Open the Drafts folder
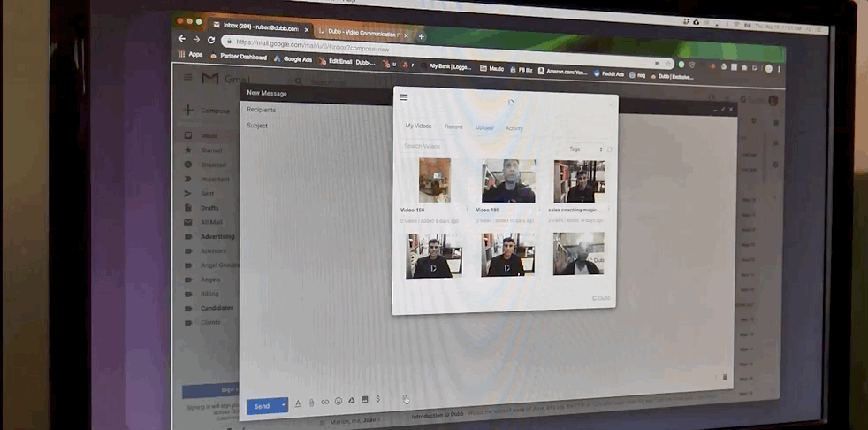The width and height of the screenshot is (868, 430). (209, 208)
